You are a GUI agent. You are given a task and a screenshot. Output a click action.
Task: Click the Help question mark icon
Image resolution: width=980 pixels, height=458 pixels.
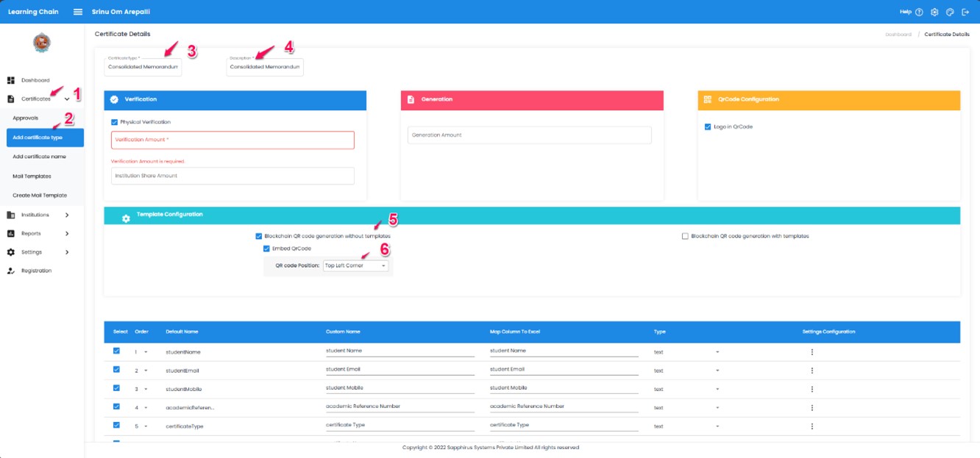[x=919, y=12]
